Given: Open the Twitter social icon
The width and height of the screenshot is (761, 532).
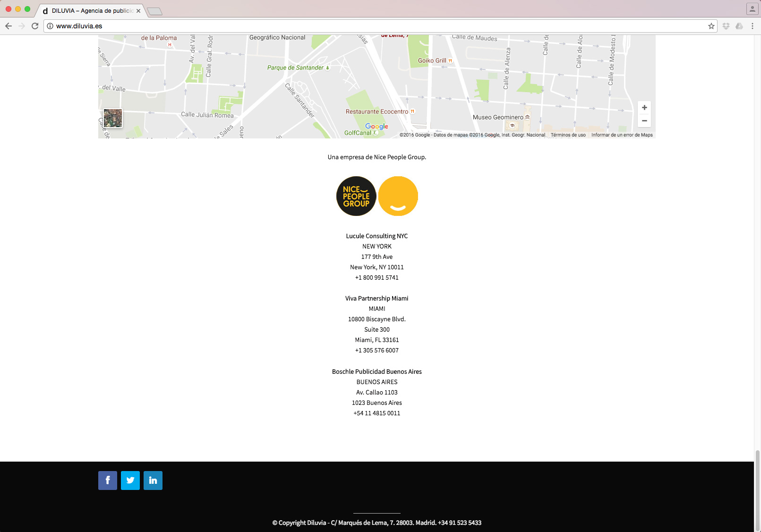Looking at the screenshot, I should (130, 481).
